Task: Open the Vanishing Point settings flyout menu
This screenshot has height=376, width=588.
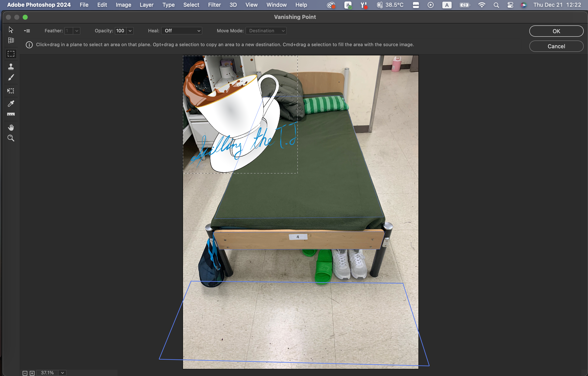Action: 27,31
